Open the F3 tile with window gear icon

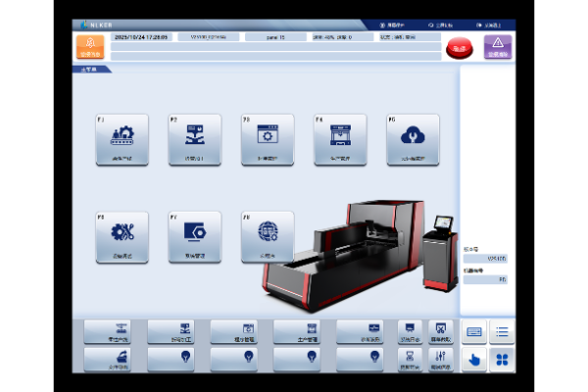(268, 139)
